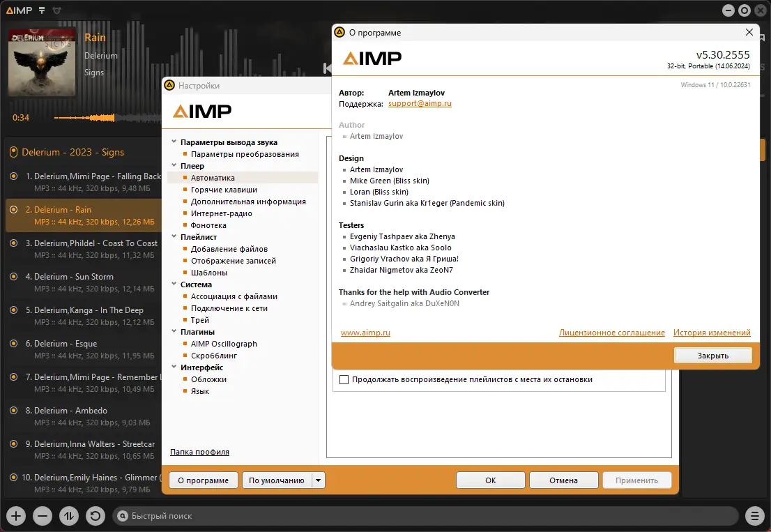Screen dimensions: 771x532
Task: Click the По умолчанию button
Action: click(277, 480)
